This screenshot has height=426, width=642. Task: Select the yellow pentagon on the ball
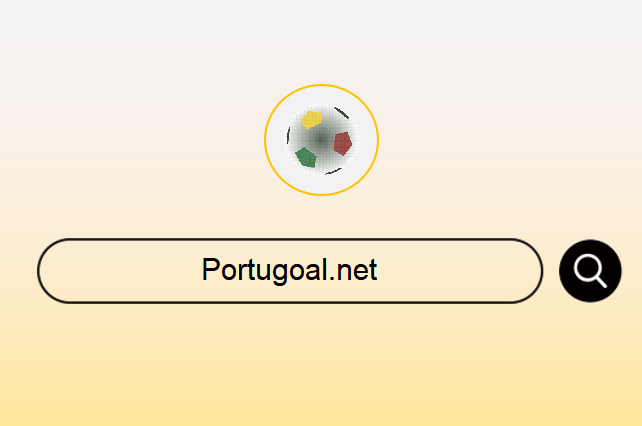coord(312,120)
